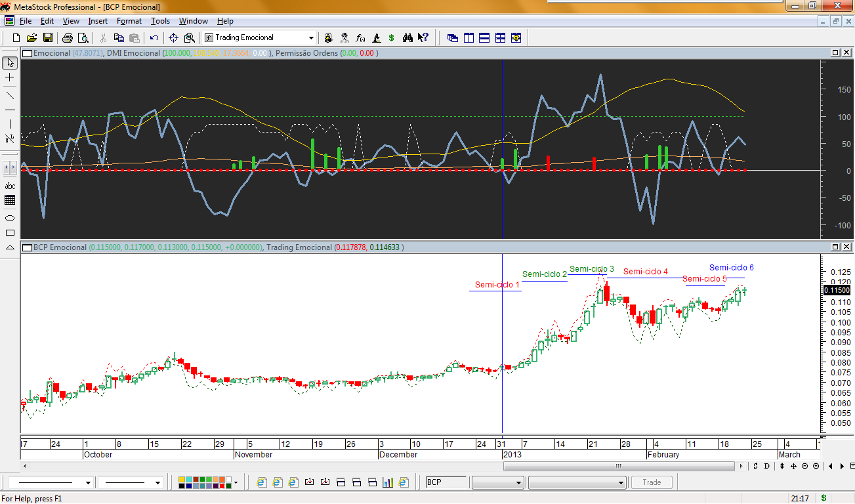Click the zoom magnifier chart icon
Image resolution: width=855 pixels, height=504 pixels.
click(190, 37)
